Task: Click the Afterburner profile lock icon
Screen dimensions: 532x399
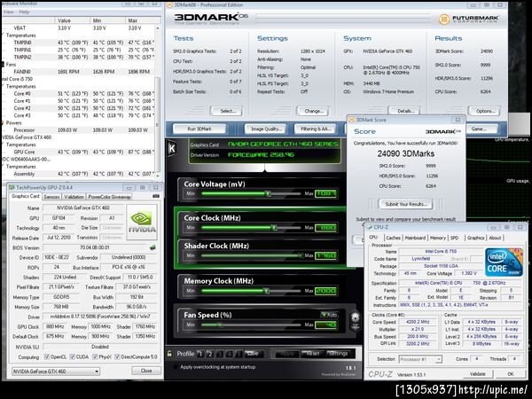Action: point(169,354)
